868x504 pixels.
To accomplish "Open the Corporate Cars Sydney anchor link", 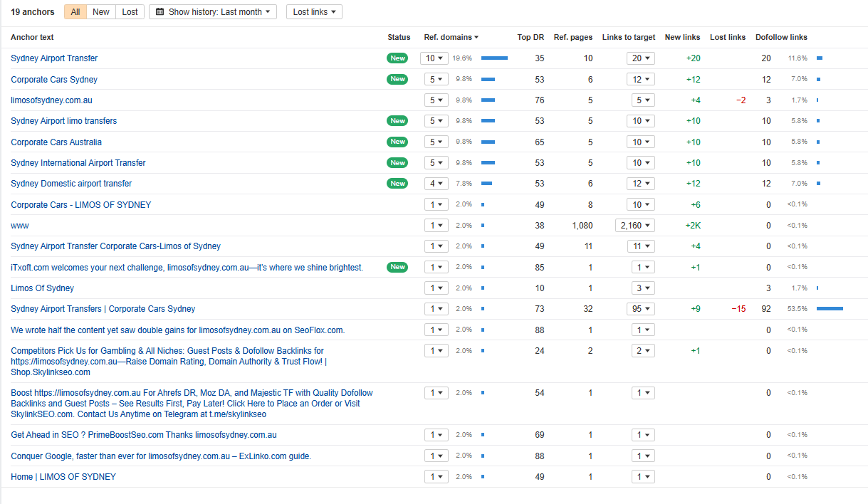I will [54, 80].
